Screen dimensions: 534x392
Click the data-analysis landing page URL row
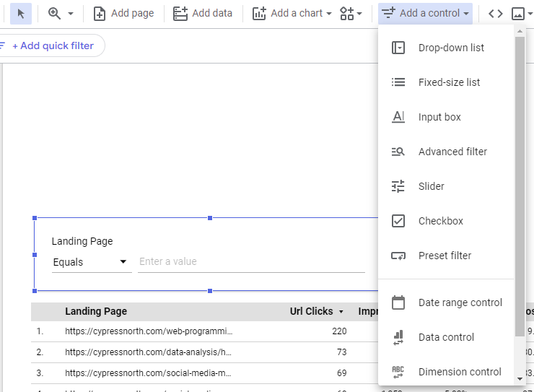(148, 352)
